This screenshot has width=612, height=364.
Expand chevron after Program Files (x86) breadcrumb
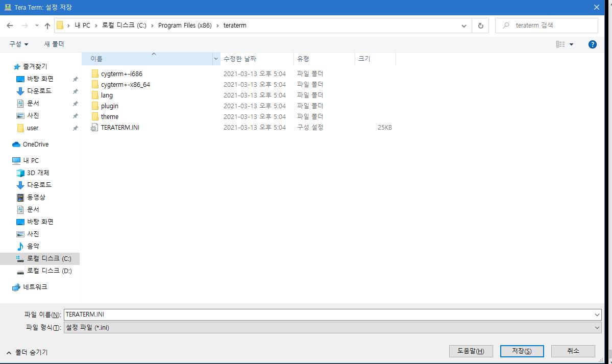(x=218, y=26)
